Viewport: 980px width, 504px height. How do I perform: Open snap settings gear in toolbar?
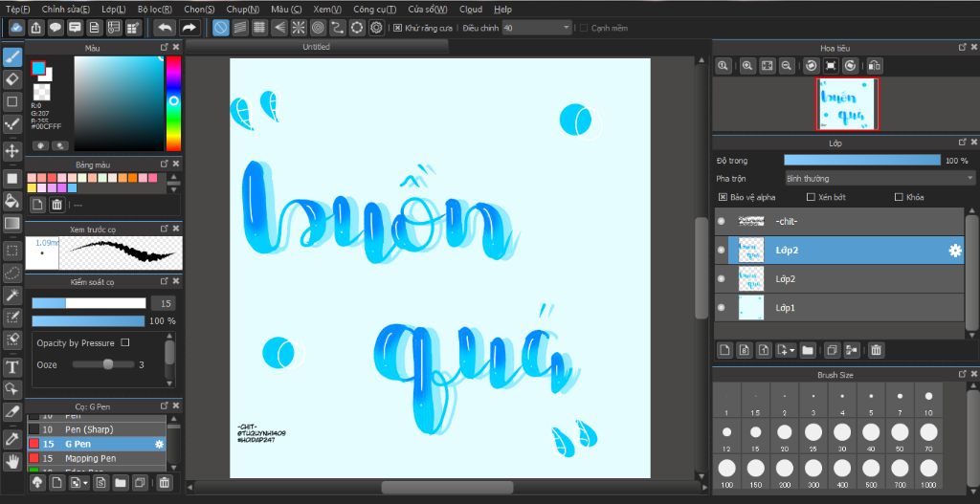(x=376, y=28)
